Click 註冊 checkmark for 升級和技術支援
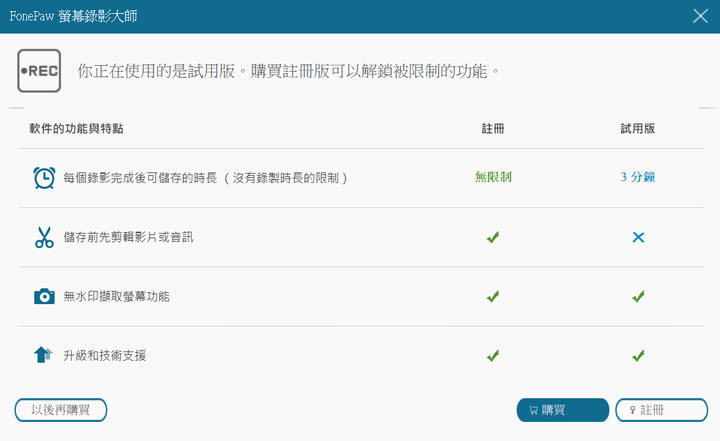720x441 pixels. 493,356
